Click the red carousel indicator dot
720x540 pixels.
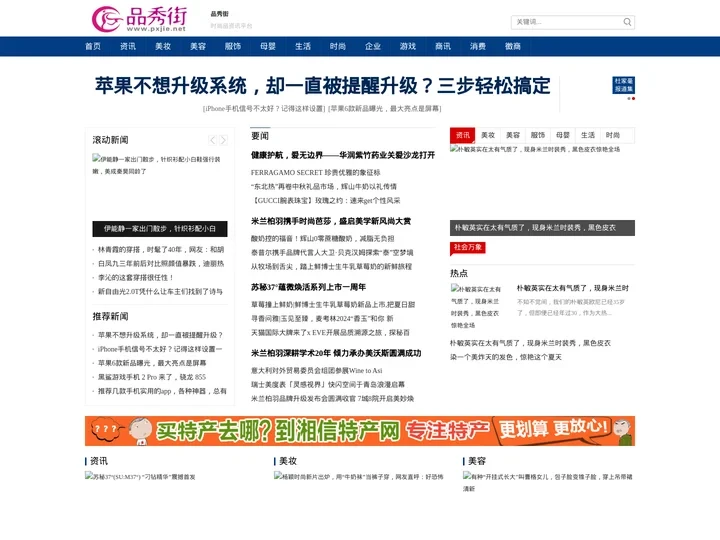(634, 99)
